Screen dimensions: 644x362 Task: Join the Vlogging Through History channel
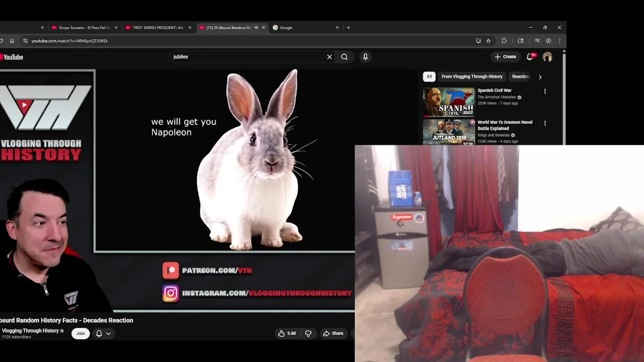click(x=80, y=333)
